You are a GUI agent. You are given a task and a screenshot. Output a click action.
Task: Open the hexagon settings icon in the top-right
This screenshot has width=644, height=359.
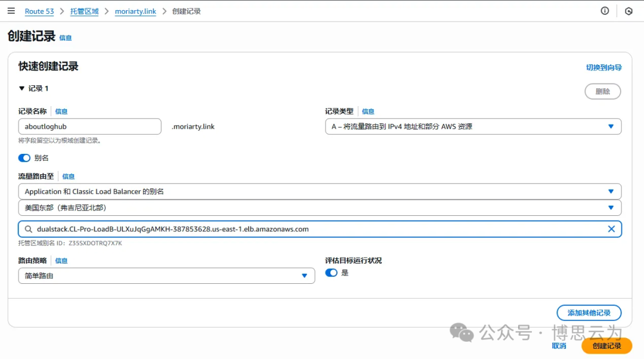point(629,11)
